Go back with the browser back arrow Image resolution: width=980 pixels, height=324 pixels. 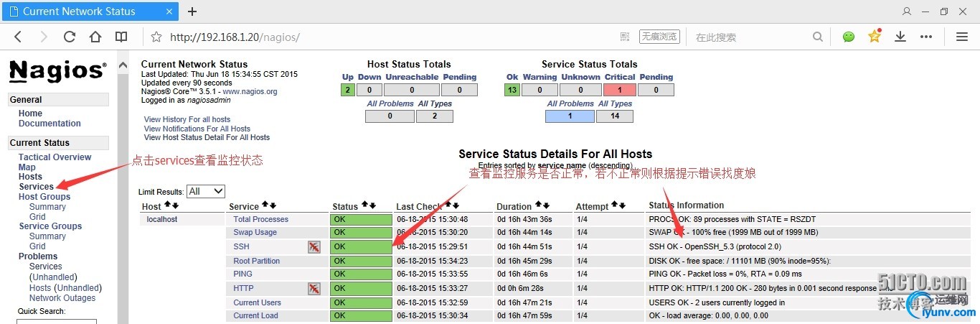pyautogui.click(x=19, y=37)
